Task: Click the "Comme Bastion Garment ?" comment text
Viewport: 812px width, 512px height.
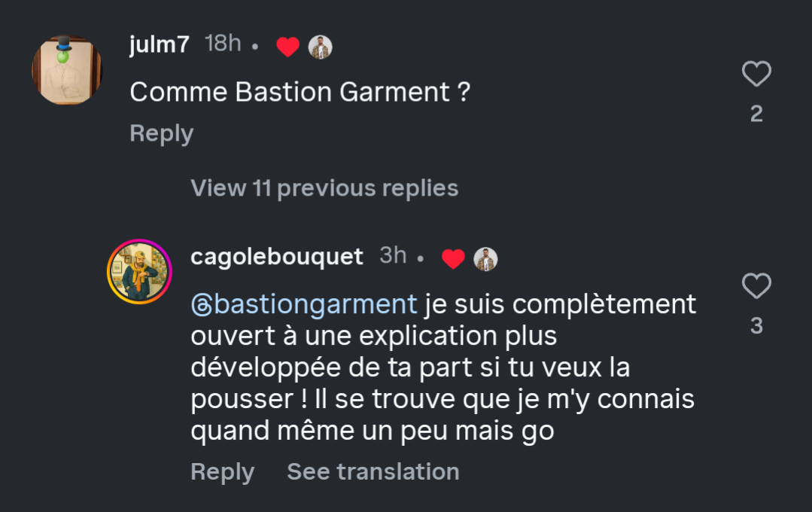Action: click(300, 92)
